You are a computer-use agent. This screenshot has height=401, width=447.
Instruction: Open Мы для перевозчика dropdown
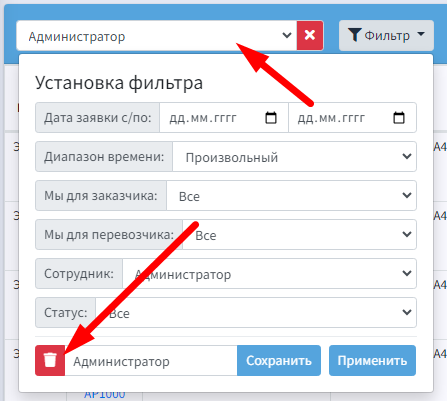coord(299,235)
